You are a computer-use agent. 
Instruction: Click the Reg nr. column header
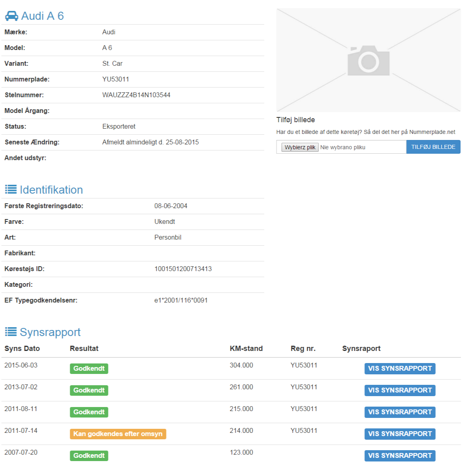[x=303, y=349]
